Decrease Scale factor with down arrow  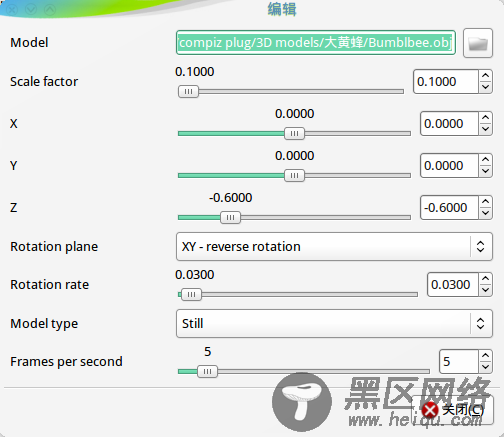[x=485, y=87]
